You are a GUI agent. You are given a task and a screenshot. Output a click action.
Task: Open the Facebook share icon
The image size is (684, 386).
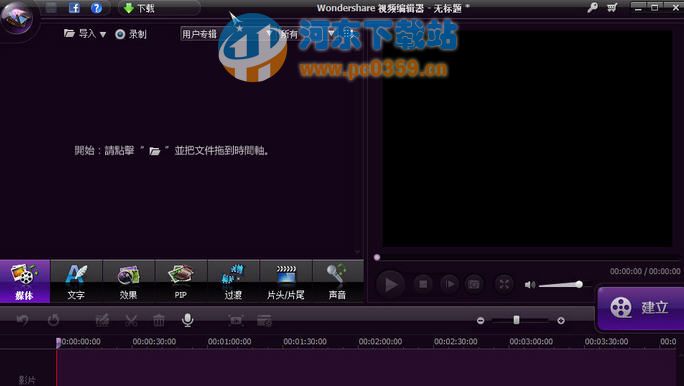click(74, 8)
